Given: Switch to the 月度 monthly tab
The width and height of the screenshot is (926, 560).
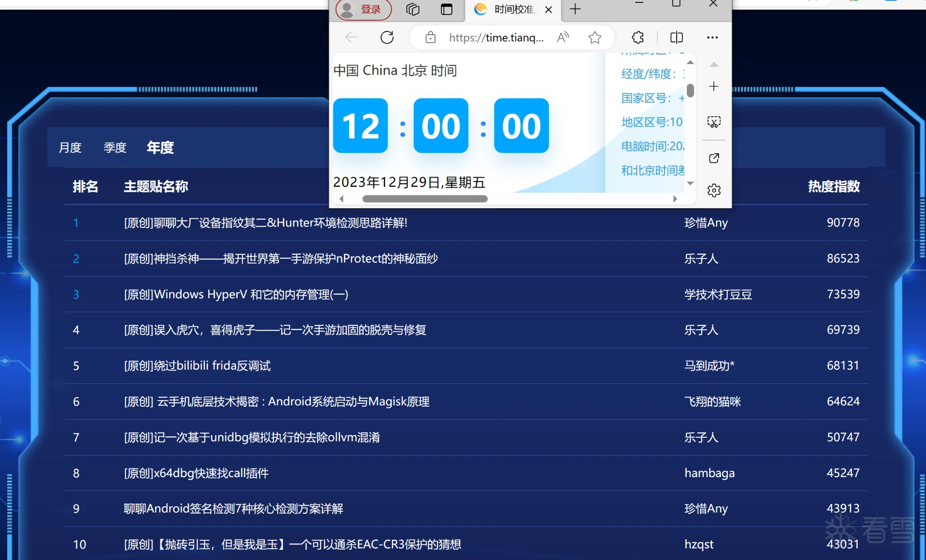Looking at the screenshot, I should tap(70, 147).
